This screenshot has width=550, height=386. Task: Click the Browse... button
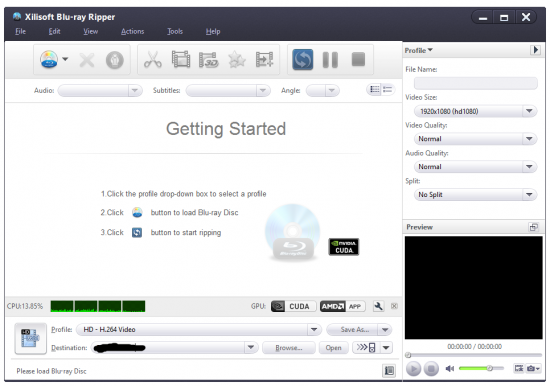click(289, 348)
